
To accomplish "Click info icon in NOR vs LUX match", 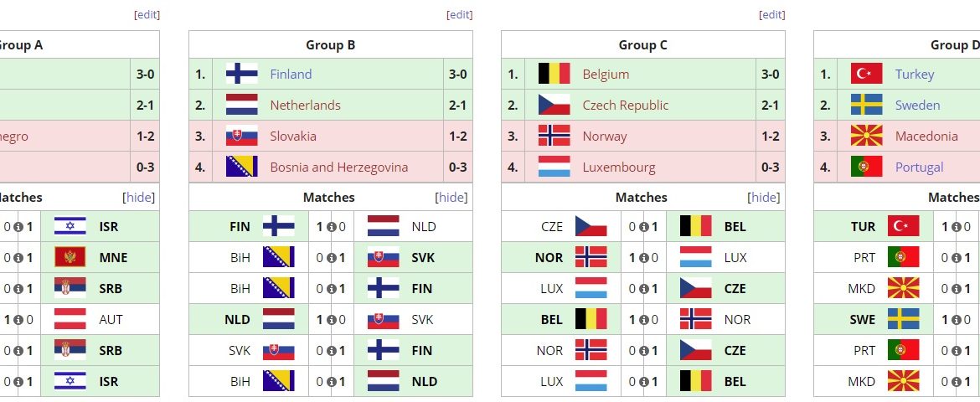I will pos(643,257).
